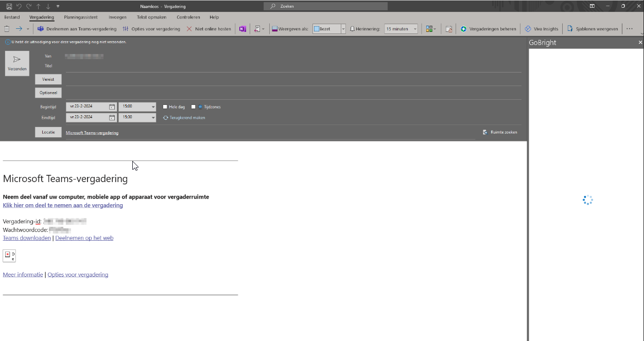Change the 15 minuten reminder dropdown
This screenshot has width=644, height=341.
[401, 29]
